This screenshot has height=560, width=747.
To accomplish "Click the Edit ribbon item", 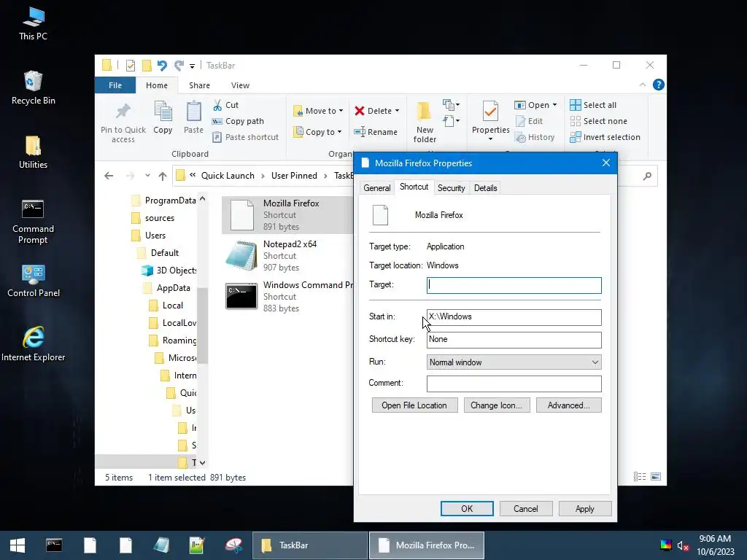I will pos(529,121).
